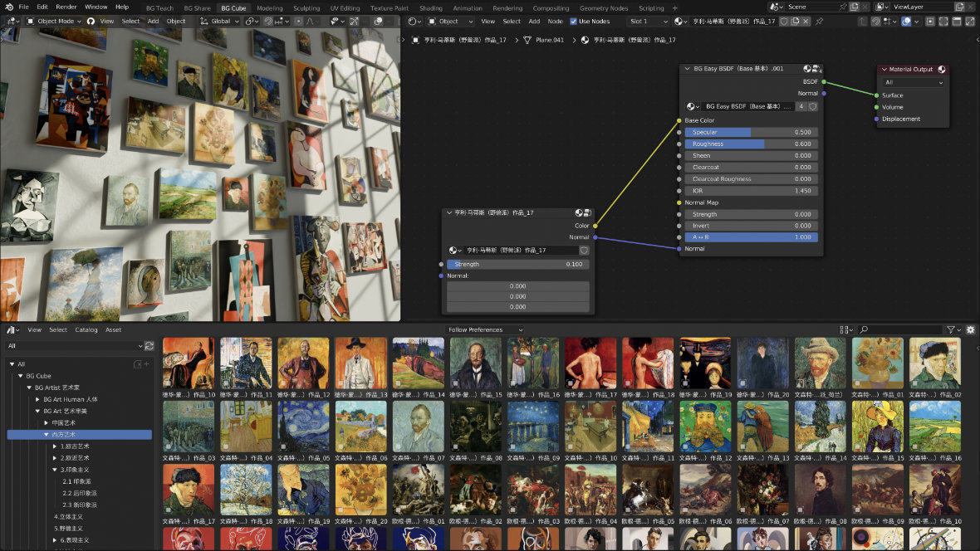
Task: Collapse the Material Output node
Action: [884, 70]
